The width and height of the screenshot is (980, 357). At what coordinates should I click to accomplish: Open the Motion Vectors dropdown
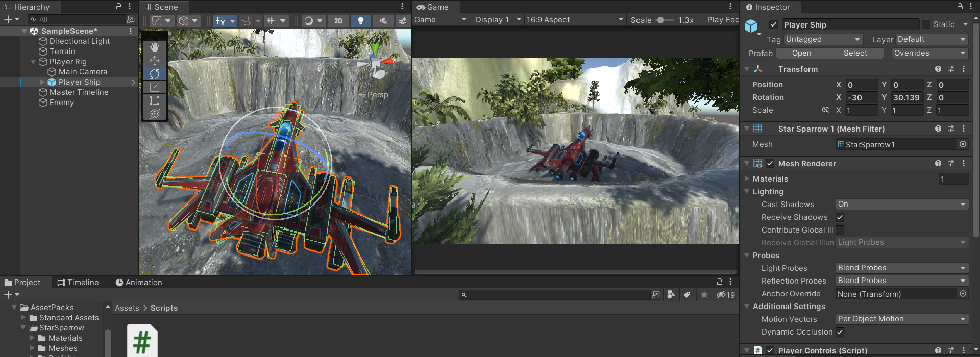point(902,319)
